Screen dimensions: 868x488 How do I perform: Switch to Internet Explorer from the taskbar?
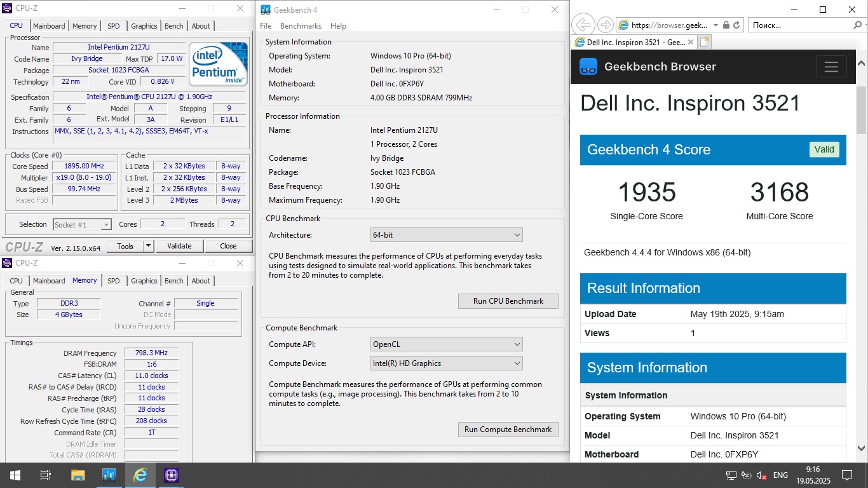pyautogui.click(x=140, y=475)
